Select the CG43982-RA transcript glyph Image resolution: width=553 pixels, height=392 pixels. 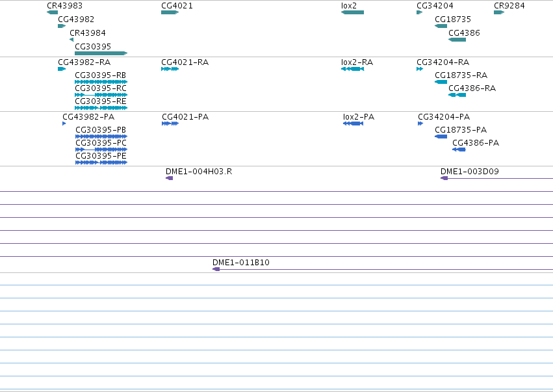[62, 69]
